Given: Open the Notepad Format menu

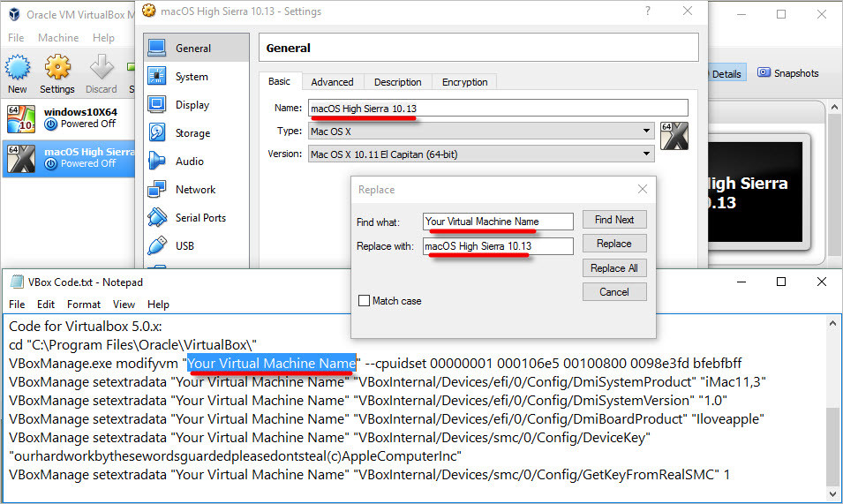Looking at the screenshot, I should pos(83,305).
